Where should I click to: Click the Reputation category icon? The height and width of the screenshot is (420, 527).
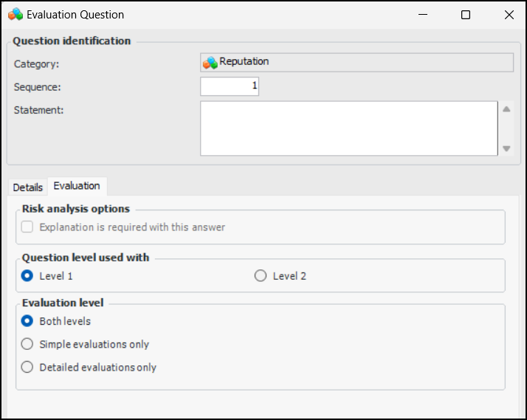tap(210, 63)
